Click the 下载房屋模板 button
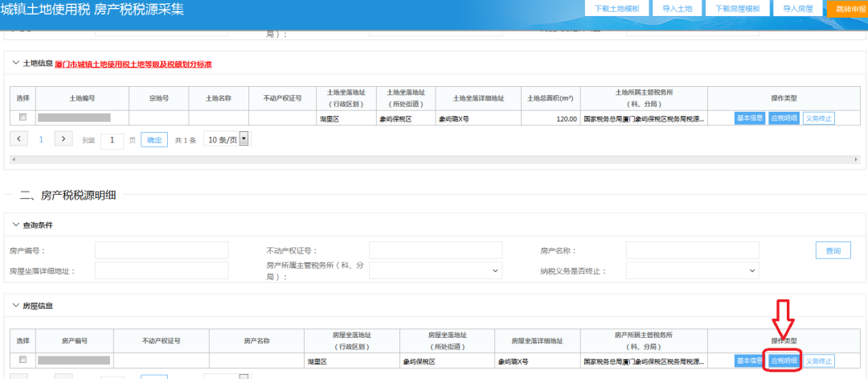 tap(737, 9)
